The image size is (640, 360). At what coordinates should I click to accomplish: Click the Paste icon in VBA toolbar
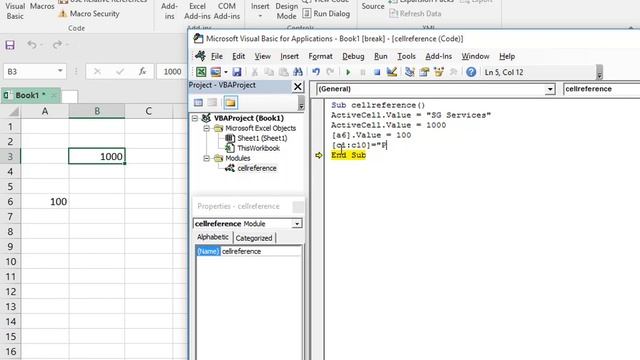click(283, 72)
